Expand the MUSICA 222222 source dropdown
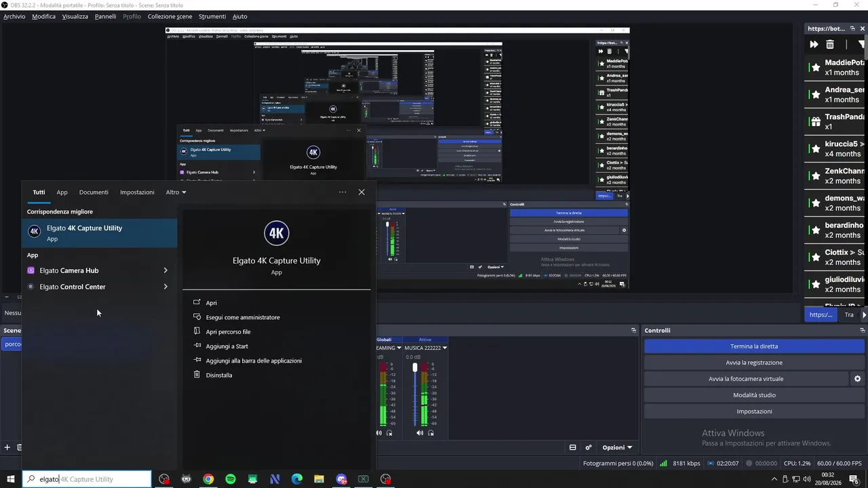The height and width of the screenshot is (488, 868). pos(444,348)
